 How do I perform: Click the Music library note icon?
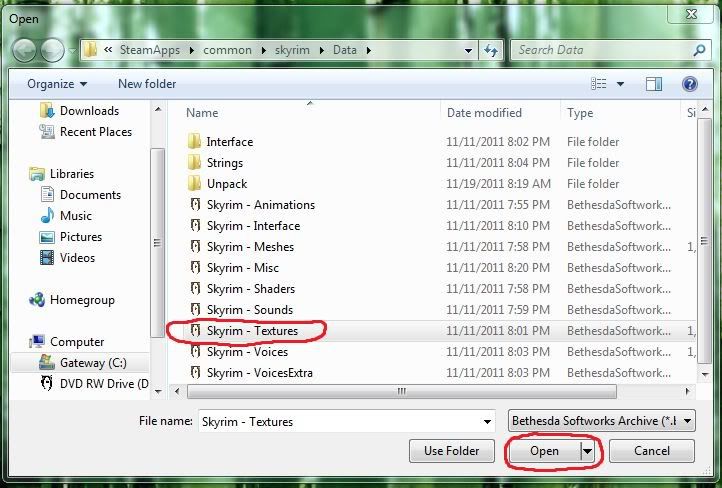[47, 215]
